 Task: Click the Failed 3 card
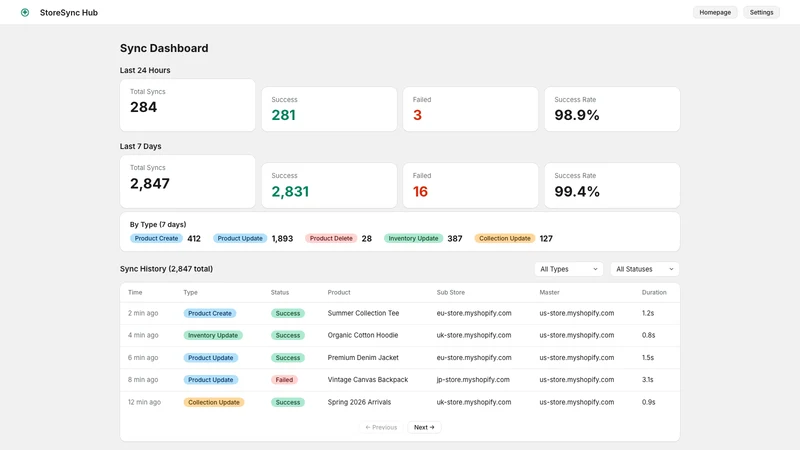tap(470, 109)
